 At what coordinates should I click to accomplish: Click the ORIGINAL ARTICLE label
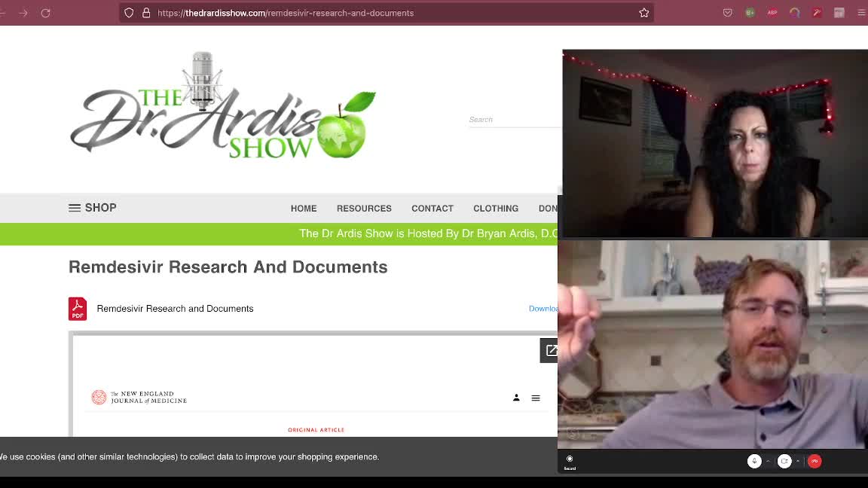click(x=316, y=430)
